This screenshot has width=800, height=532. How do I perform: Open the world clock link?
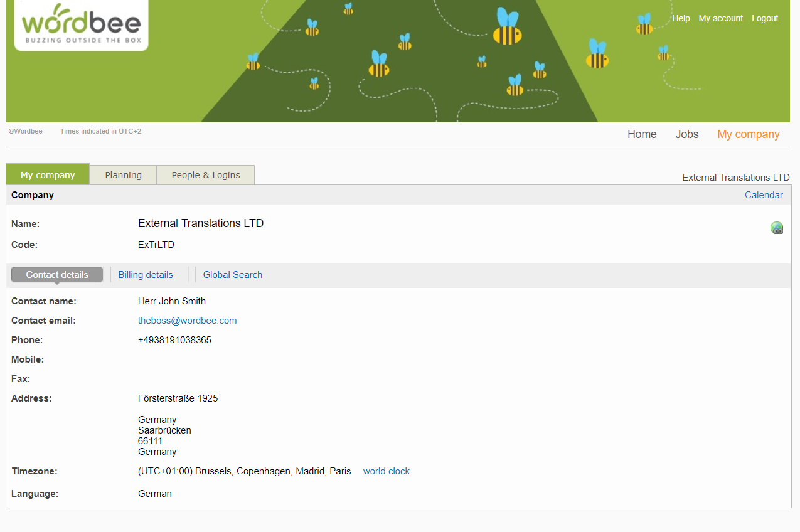[x=386, y=471]
